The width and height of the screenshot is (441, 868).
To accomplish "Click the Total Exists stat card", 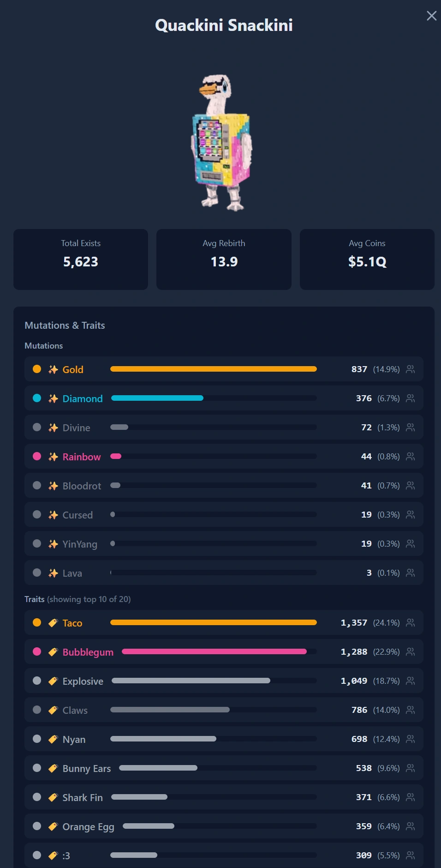I will pyautogui.click(x=81, y=259).
